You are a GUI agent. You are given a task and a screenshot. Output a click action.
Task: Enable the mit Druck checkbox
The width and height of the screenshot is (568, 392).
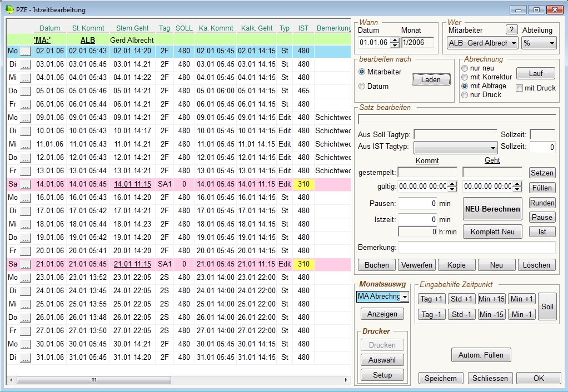(519, 88)
